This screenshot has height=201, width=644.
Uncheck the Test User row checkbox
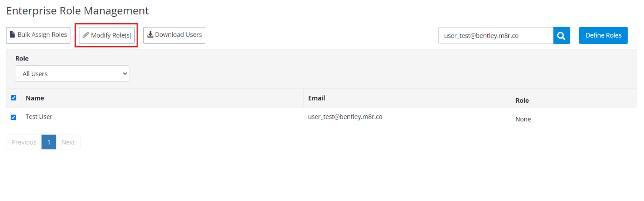(14, 117)
